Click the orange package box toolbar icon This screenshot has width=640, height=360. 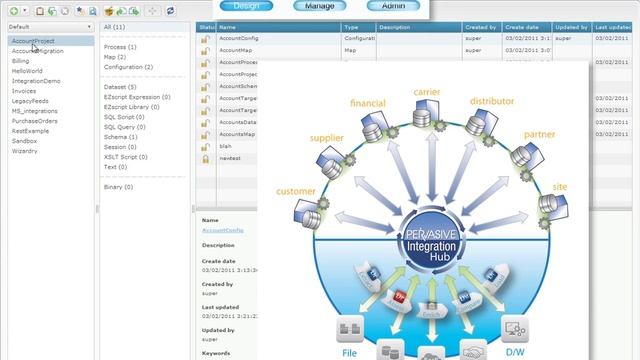pos(109,11)
